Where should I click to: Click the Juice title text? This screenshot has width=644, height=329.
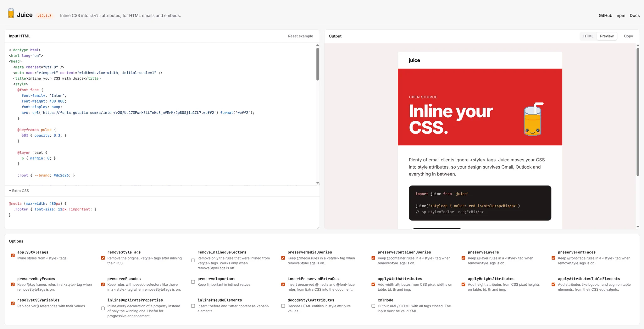tap(25, 15)
